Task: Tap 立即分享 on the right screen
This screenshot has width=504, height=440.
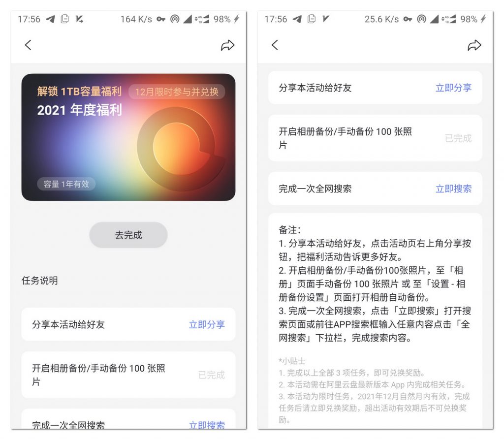Action: pos(453,88)
